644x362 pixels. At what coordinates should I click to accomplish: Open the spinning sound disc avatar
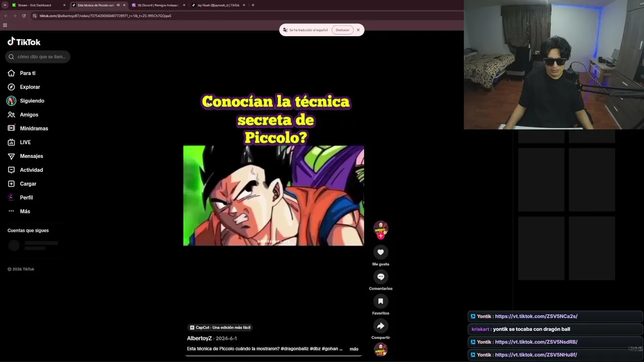(381, 350)
